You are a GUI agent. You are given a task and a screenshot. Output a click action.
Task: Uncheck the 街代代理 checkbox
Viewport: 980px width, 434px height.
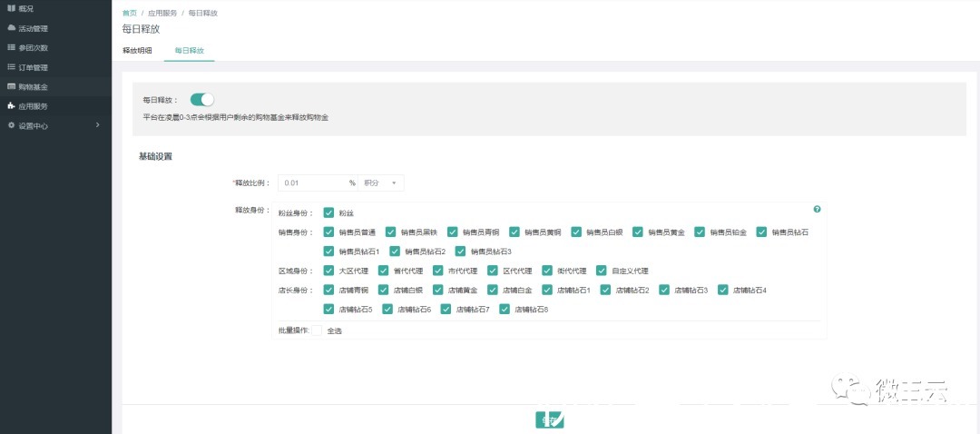(547, 271)
